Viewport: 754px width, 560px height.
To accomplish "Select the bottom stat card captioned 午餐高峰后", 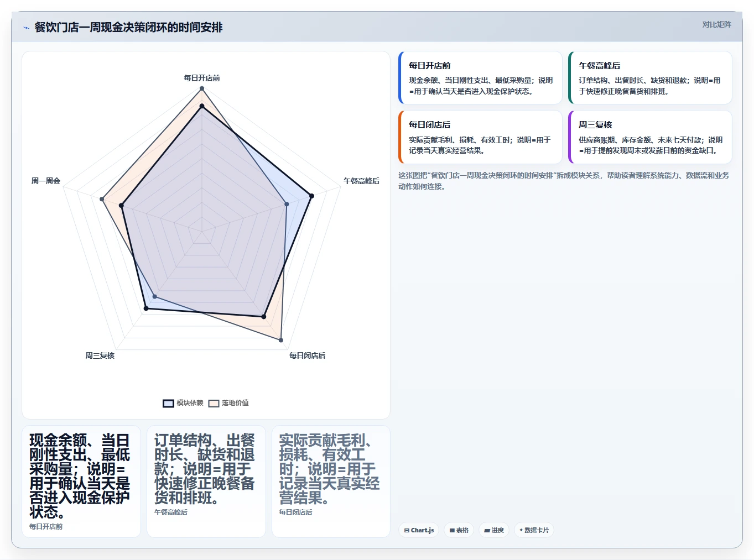I will [206, 482].
